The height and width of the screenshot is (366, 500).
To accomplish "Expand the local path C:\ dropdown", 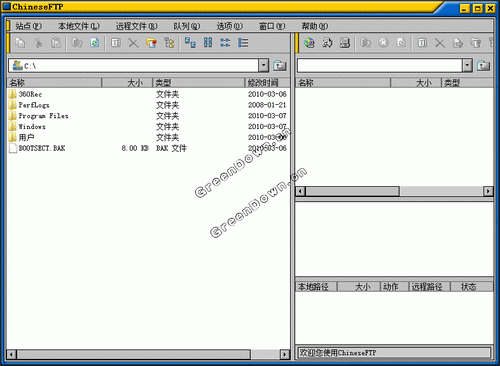I will coord(263,66).
